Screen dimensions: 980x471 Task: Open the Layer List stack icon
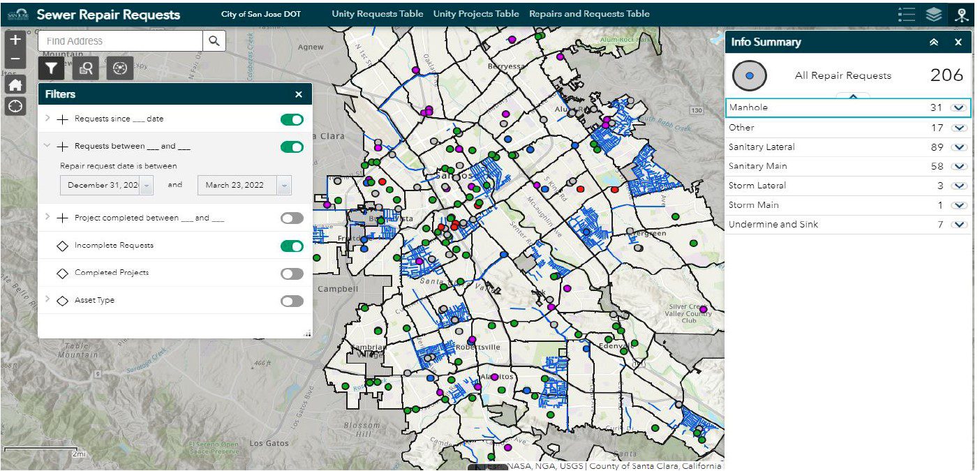[934, 14]
